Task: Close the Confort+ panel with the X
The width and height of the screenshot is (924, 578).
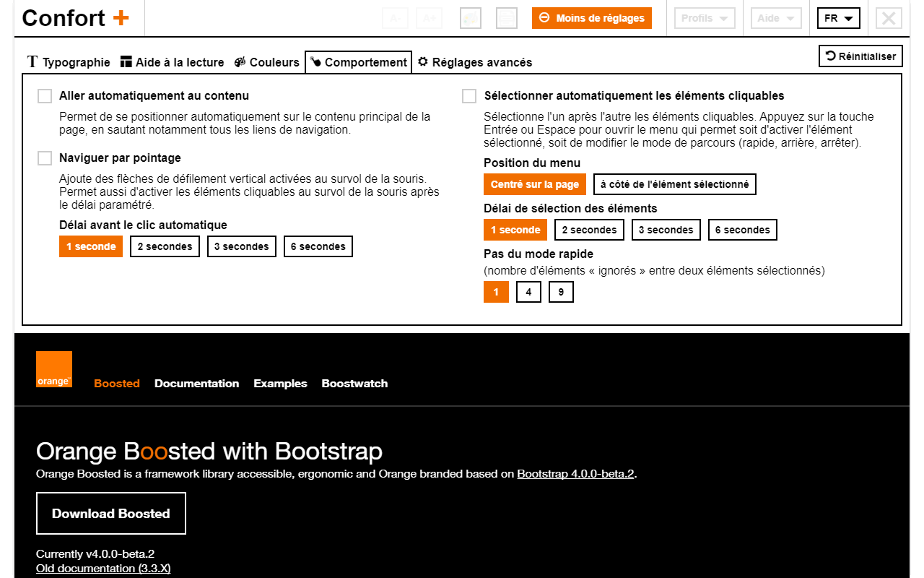Action: click(x=889, y=18)
